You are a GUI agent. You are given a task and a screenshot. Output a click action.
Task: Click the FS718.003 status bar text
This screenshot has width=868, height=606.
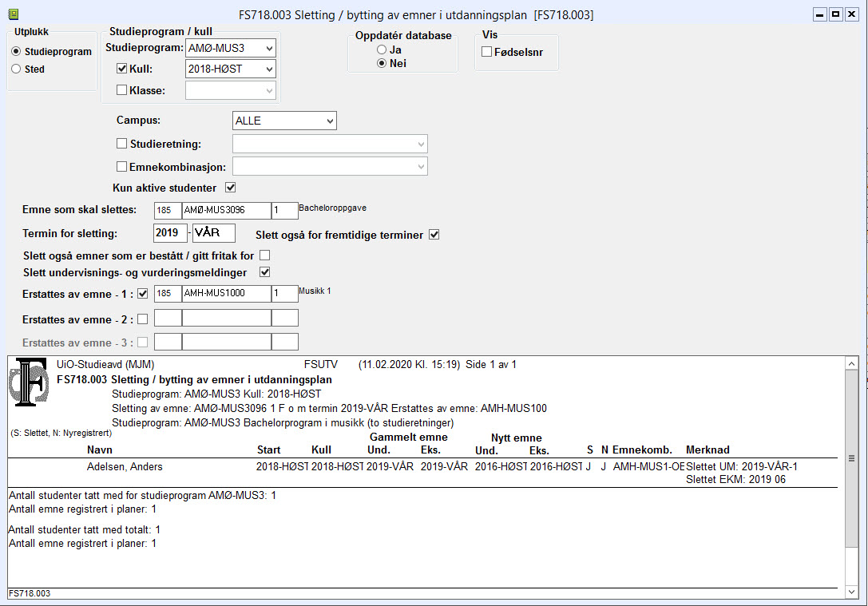(x=30, y=593)
